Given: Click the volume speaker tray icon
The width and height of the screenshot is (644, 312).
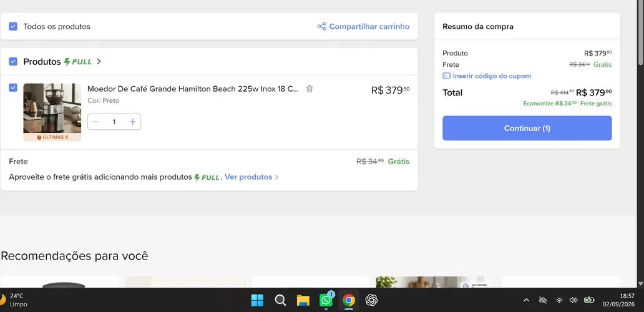Looking at the screenshot, I should [573, 301].
